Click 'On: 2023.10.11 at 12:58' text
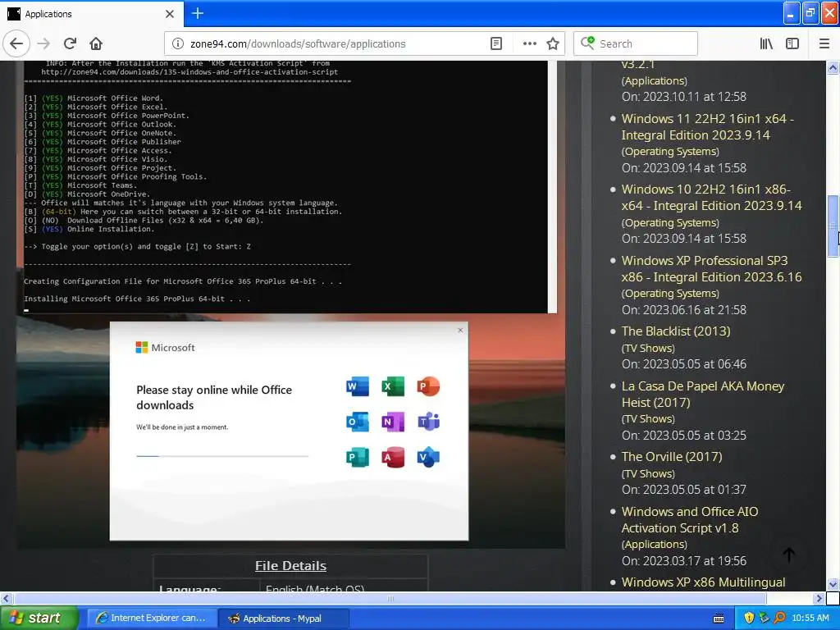 pyautogui.click(x=683, y=97)
